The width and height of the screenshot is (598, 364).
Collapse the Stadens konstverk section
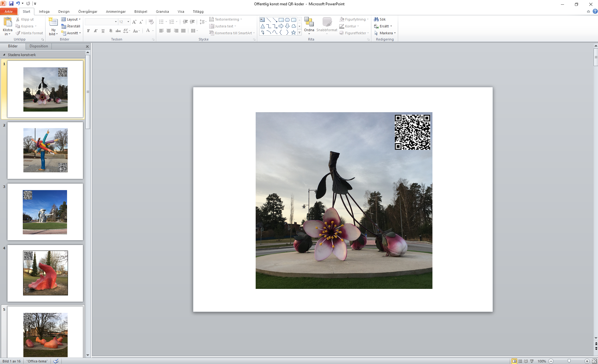click(4, 55)
